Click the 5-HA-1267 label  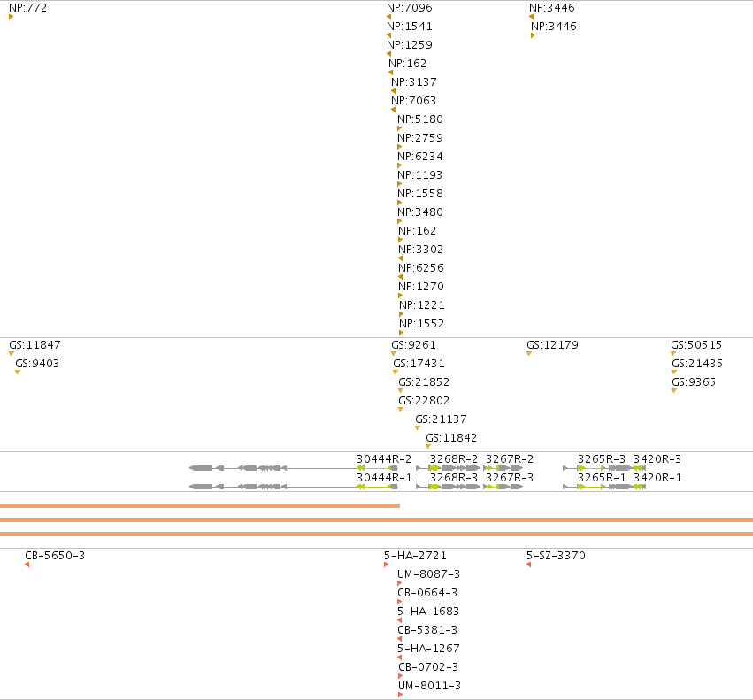tap(428, 649)
